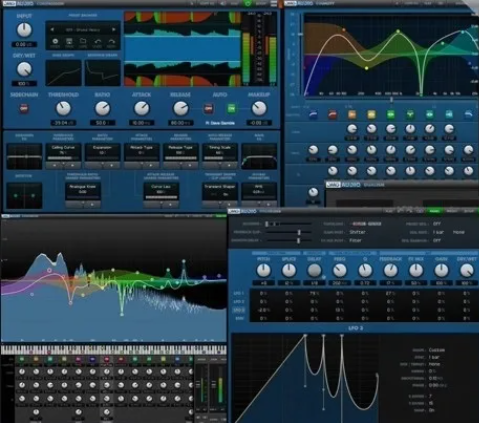Click the envelope shape graph thumbnail

coord(102,73)
